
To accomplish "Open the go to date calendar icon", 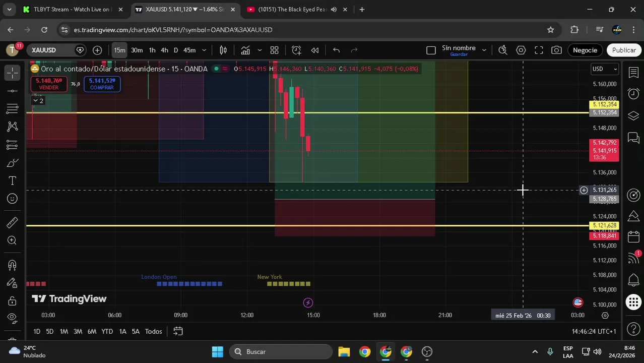I will 178,331.
